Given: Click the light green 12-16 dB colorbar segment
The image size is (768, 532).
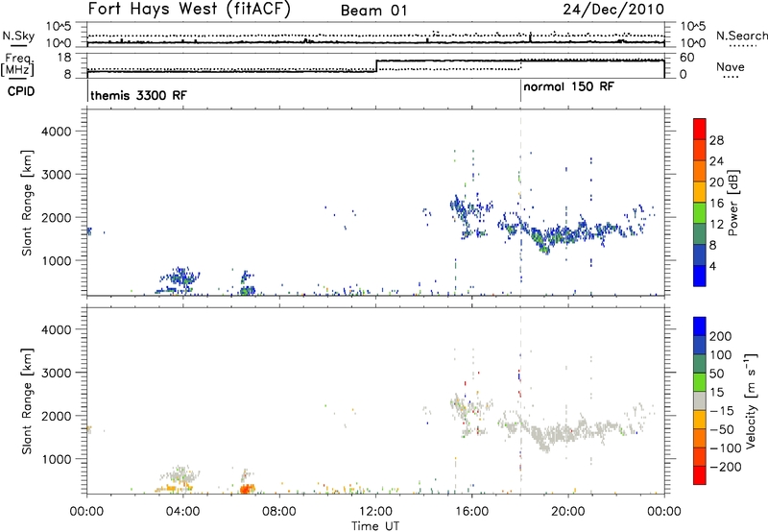Looking at the screenshot, I should [x=700, y=212].
